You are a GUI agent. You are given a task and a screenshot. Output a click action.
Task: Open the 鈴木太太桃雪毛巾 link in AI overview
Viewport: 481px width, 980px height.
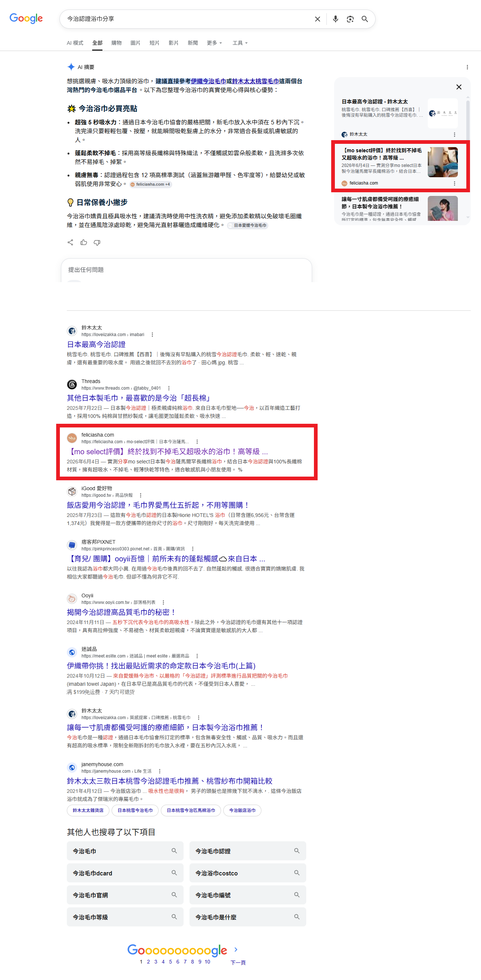click(255, 81)
